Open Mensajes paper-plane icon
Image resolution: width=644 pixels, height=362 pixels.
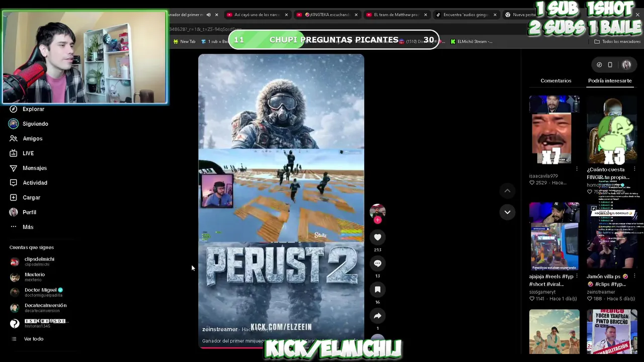click(14, 168)
